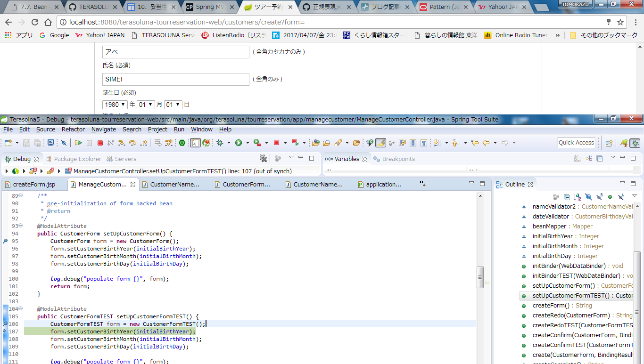
Task: Open ListenRadio bookmark
Action: coord(233,35)
